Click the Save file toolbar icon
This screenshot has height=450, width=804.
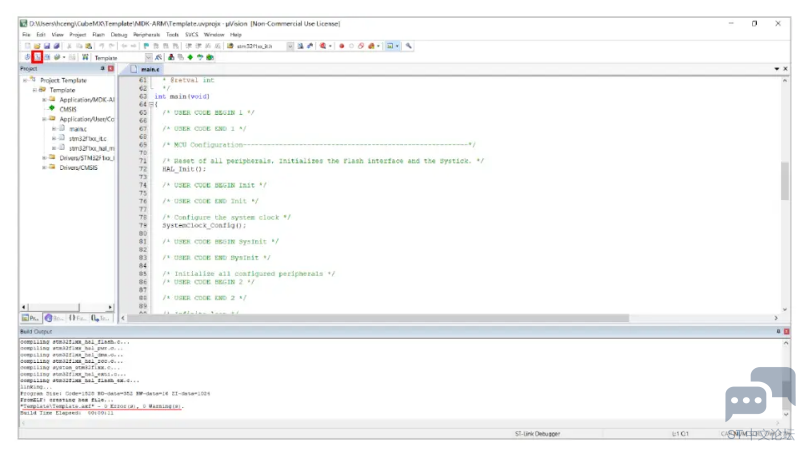47,46
